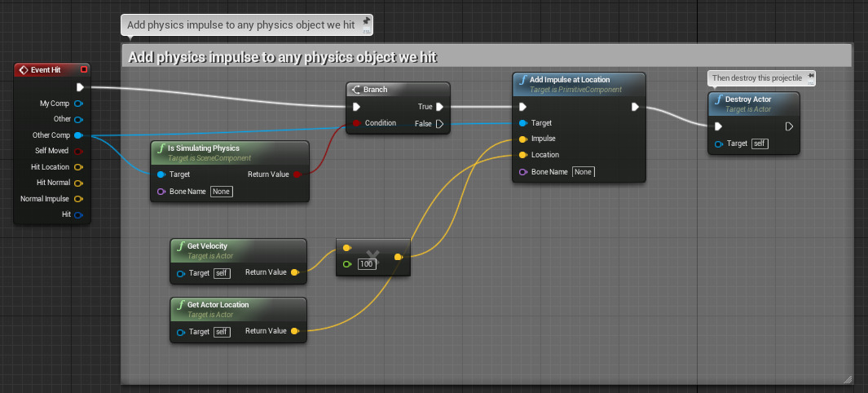
Task: Toggle the pin on the Destroy Actor comment bubble
Action: (810, 74)
